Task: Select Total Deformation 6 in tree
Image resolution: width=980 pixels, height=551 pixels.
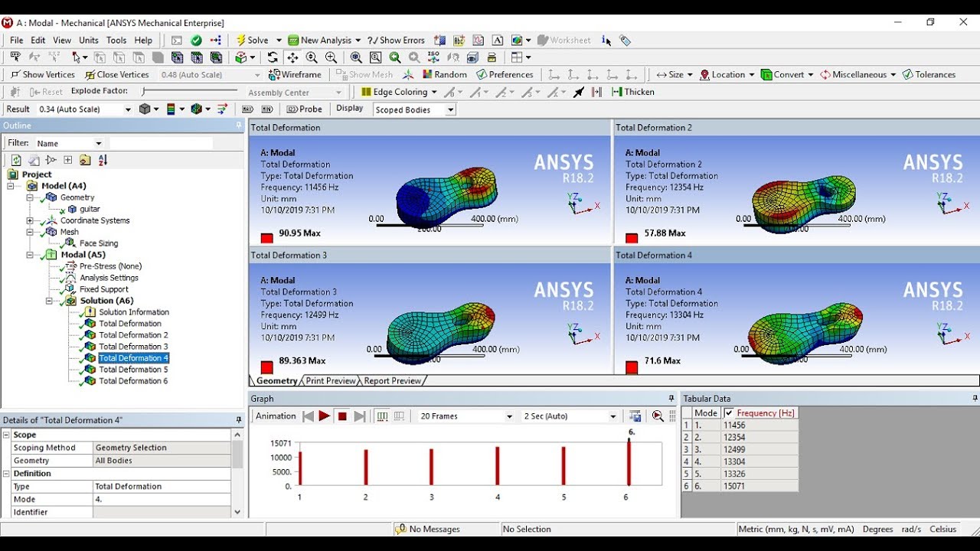Action: [x=133, y=381]
